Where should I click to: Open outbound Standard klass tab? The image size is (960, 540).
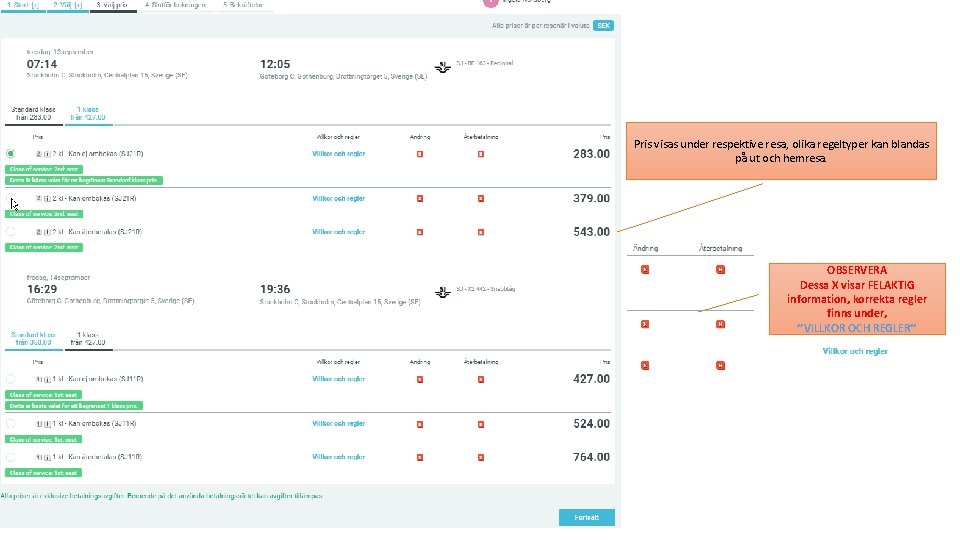[31, 113]
